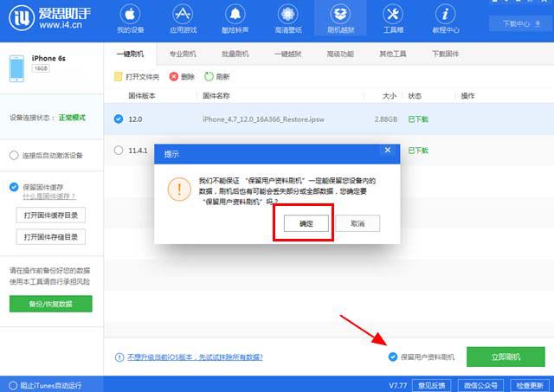Click 已下载 status for firmware 11.4.1

418,151
